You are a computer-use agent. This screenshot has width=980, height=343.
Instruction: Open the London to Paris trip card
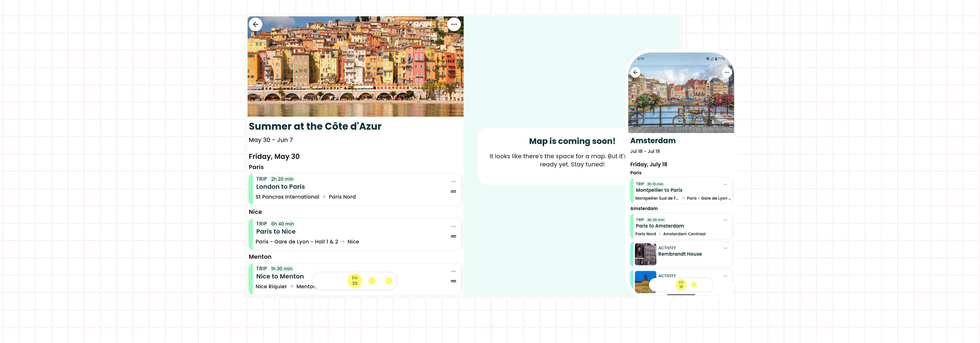[354, 189]
